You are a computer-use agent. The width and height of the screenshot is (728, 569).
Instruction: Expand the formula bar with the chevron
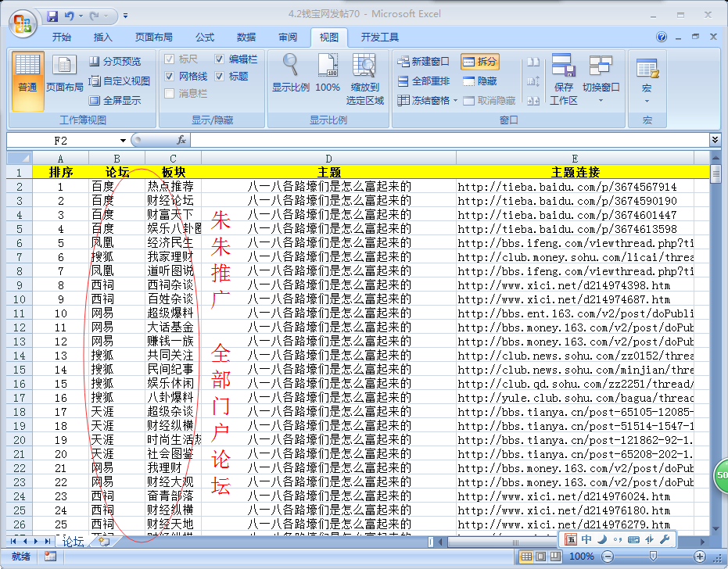point(715,140)
